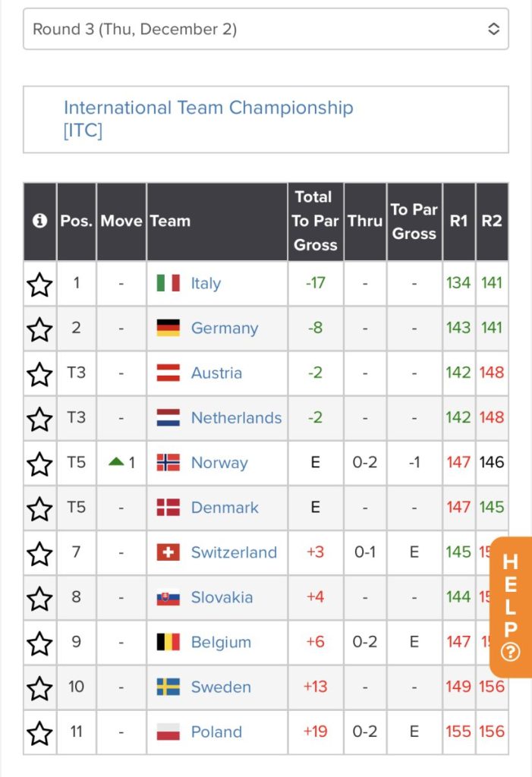Viewport: 532px width, 777px height.
Task: Click the star icon beside Poland
Action: [39, 733]
